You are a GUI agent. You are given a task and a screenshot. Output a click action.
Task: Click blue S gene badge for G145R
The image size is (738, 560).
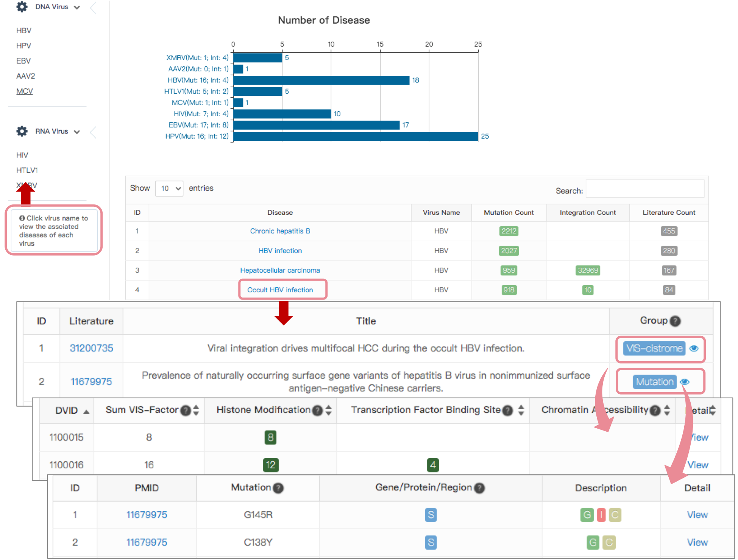coord(431,515)
